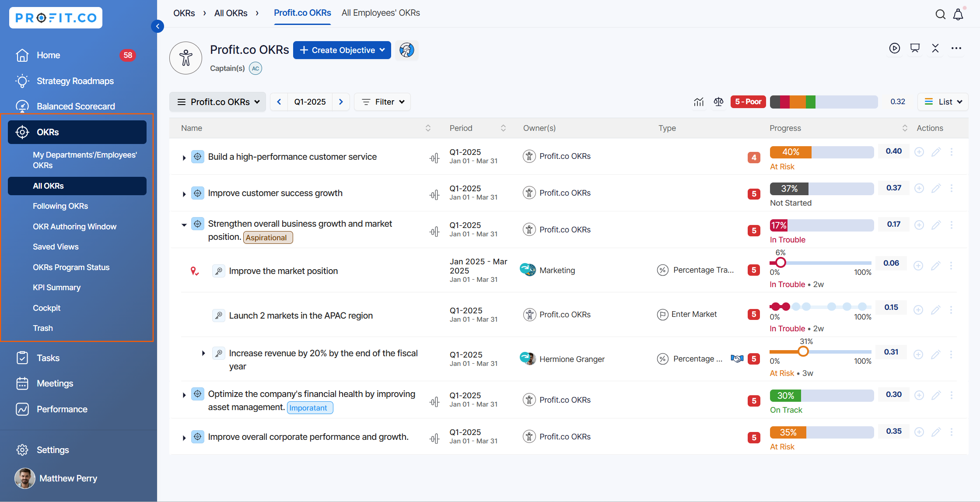The image size is (980, 502).
Task: Open the comments chat icon in header
Action: pyautogui.click(x=915, y=48)
